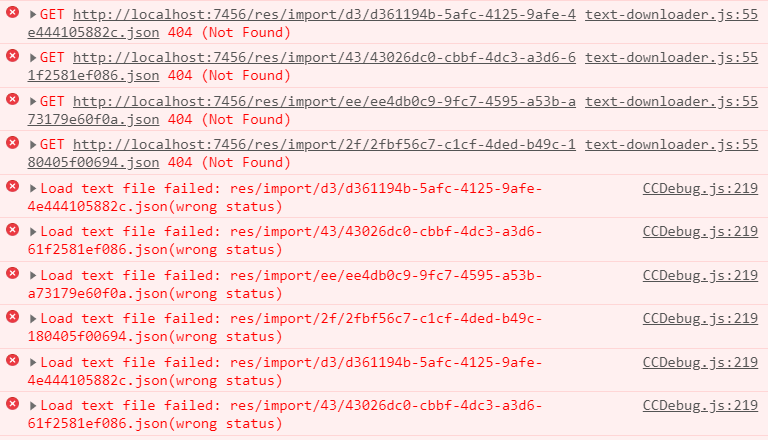Click the error icon beside the 43026dc0 GET request
Viewport: 768px width, 440px height.
(12, 56)
